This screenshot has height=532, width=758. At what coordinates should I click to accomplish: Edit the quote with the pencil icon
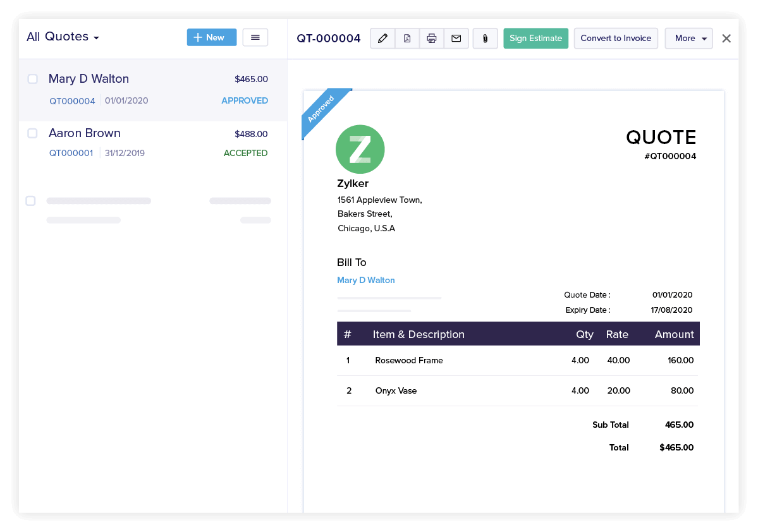pyautogui.click(x=382, y=39)
